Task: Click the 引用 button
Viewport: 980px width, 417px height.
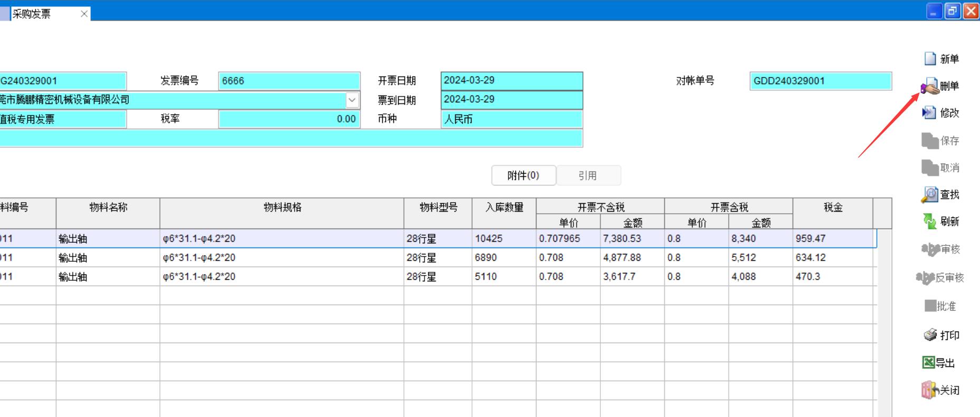Action: [588, 175]
